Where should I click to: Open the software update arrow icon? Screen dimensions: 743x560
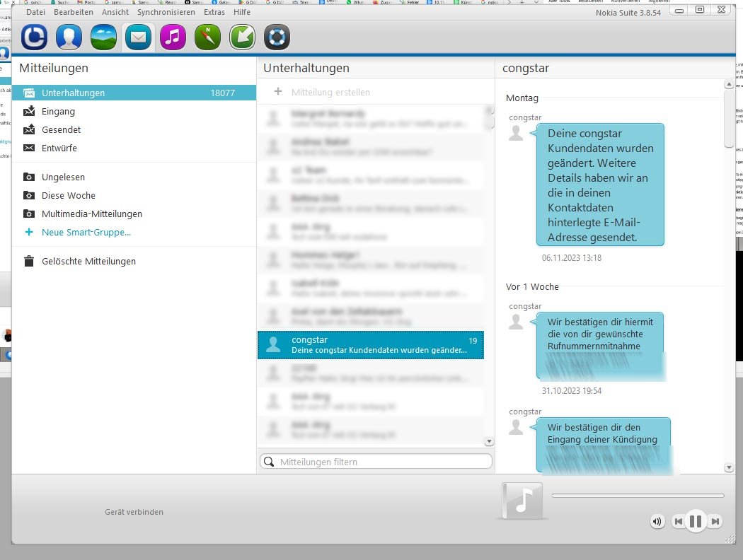[x=242, y=37]
